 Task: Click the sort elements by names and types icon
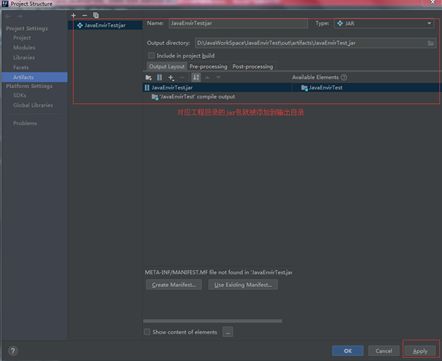coord(196,77)
